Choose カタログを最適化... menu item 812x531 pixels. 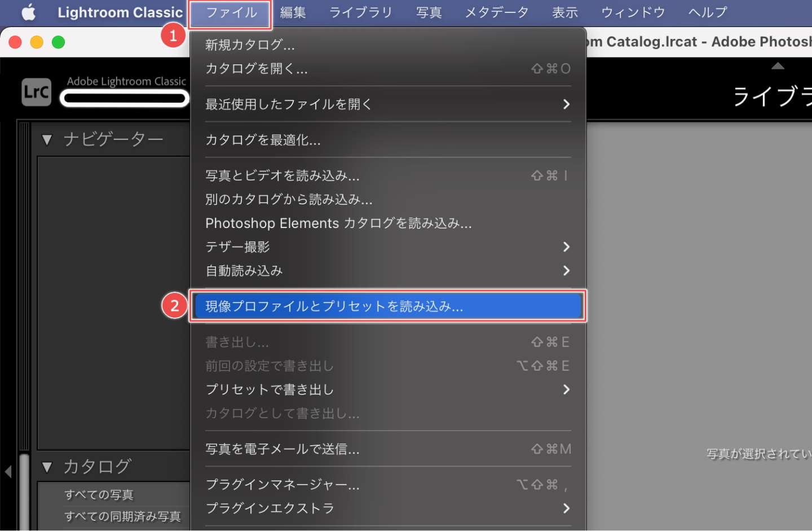click(388, 140)
